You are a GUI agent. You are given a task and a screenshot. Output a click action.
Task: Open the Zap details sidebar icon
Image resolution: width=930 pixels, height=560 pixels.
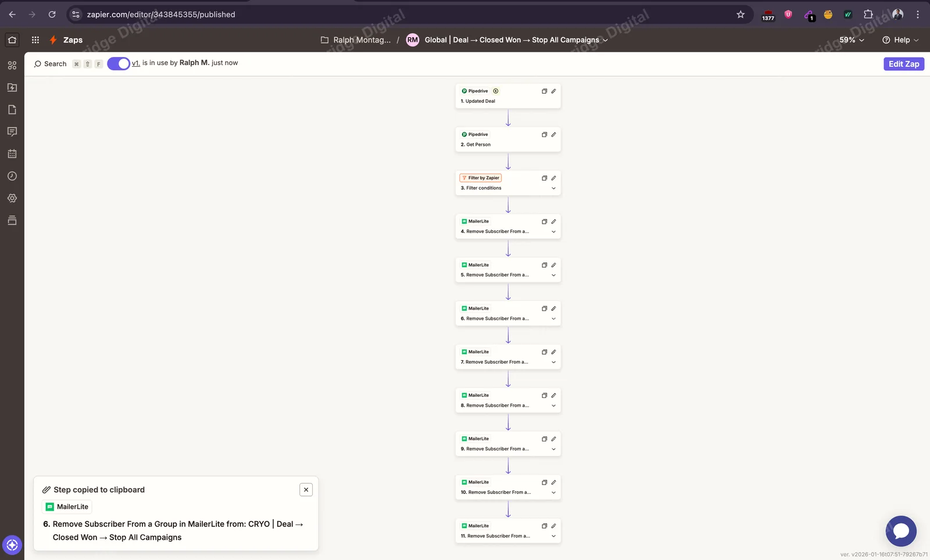point(12,88)
